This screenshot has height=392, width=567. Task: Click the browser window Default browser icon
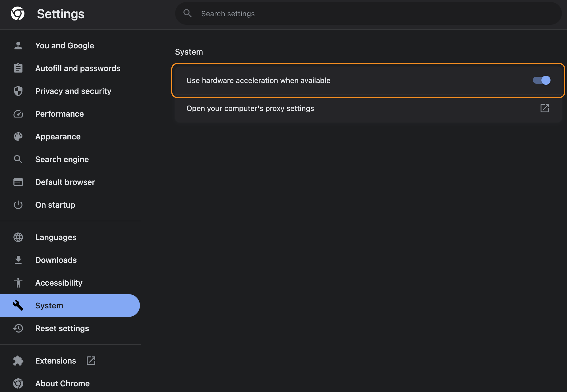pyautogui.click(x=18, y=182)
